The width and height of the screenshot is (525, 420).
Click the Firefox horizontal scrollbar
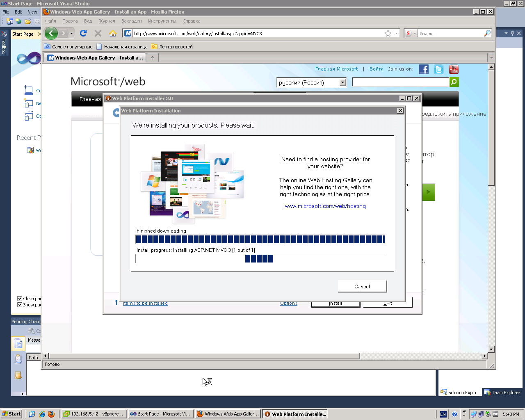point(204,356)
